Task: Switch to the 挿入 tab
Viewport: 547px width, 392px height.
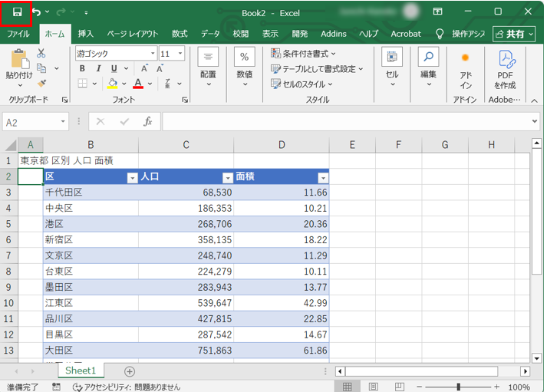Action: pyautogui.click(x=85, y=34)
